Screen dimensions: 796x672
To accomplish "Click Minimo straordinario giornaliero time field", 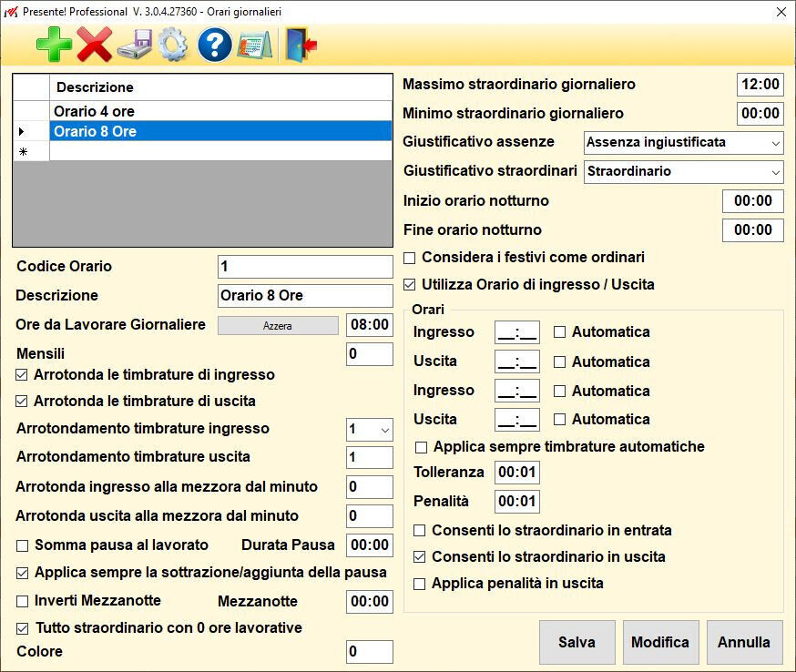I will click(x=760, y=113).
